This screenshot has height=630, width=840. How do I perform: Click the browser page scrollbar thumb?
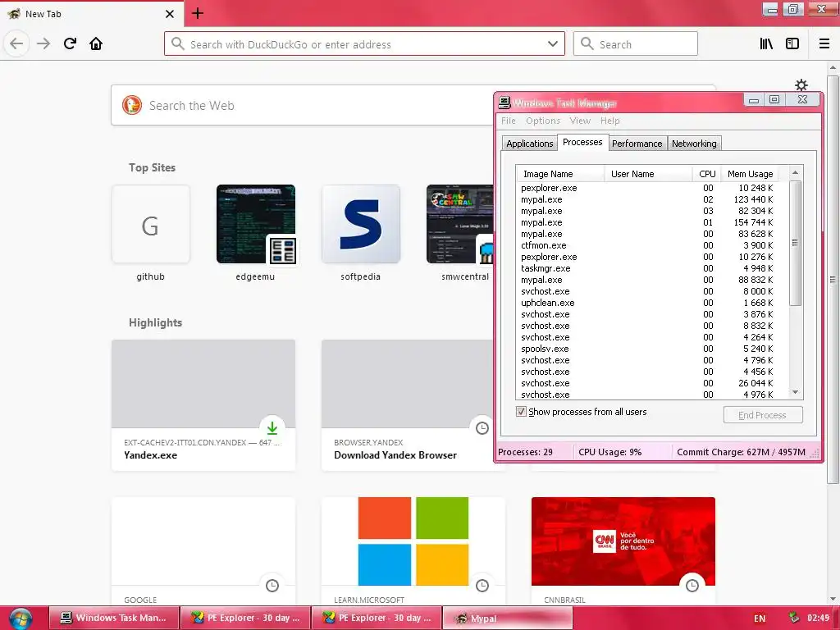point(833,279)
